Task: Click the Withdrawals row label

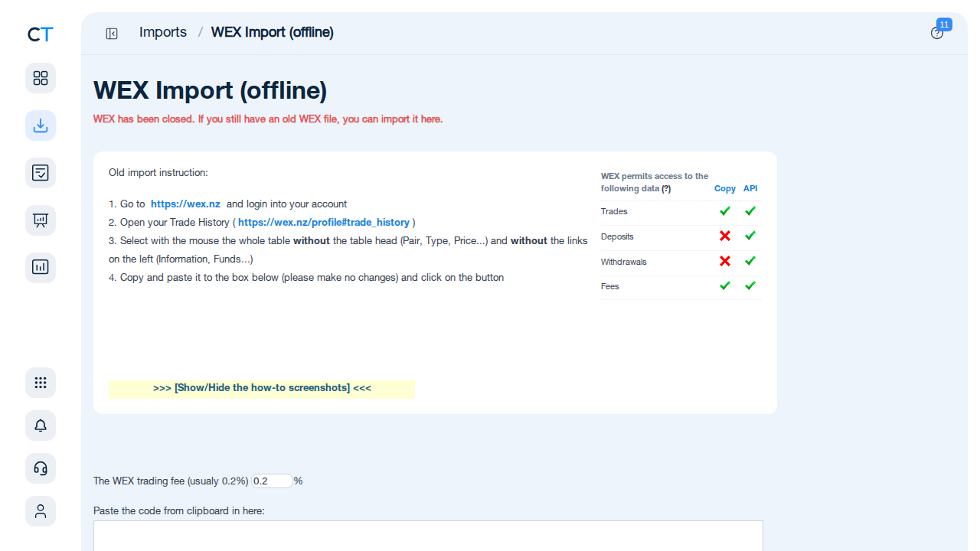Action: click(x=624, y=262)
